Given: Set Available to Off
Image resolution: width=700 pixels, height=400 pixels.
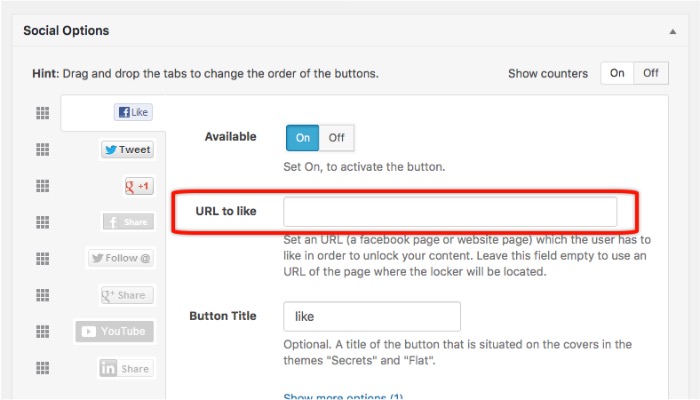Looking at the screenshot, I should [x=336, y=137].
